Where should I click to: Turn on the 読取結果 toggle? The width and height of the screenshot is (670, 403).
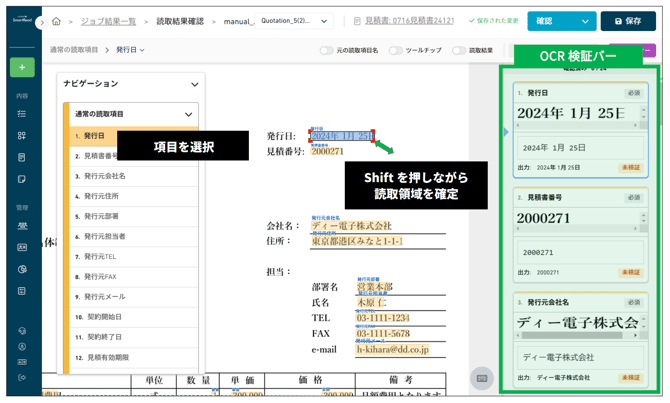click(x=458, y=50)
